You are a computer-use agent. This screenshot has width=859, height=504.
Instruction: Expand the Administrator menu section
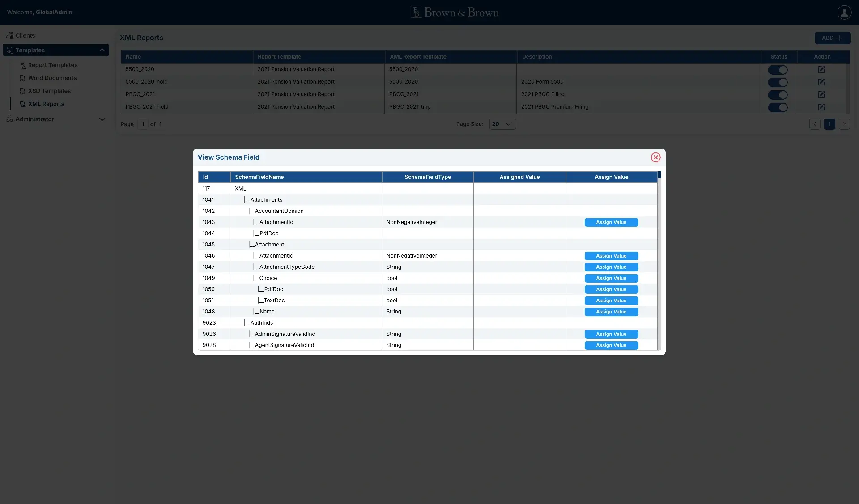(x=102, y=119)
